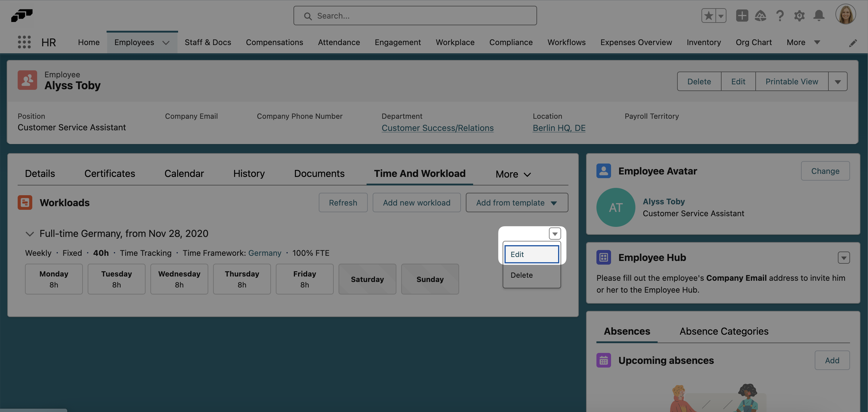Click the help question mark icon
Screen dimensions: 868x412
[x=780, y=16]
